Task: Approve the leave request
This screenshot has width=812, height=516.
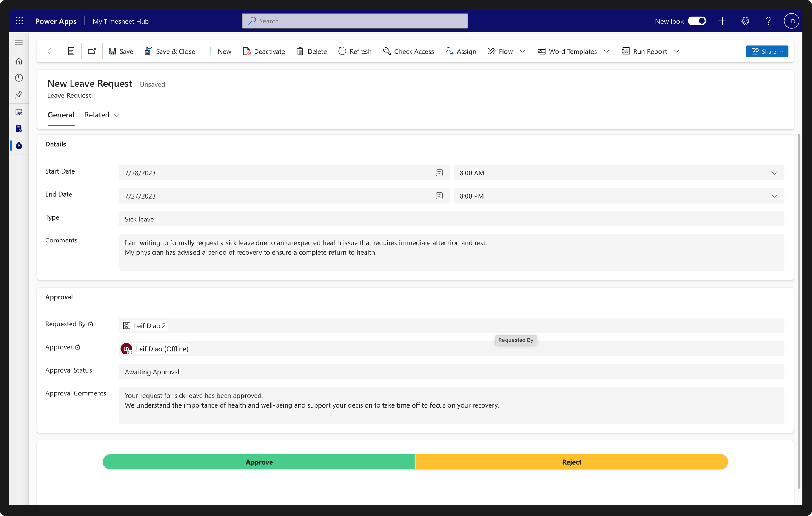Action: [259, 462]
